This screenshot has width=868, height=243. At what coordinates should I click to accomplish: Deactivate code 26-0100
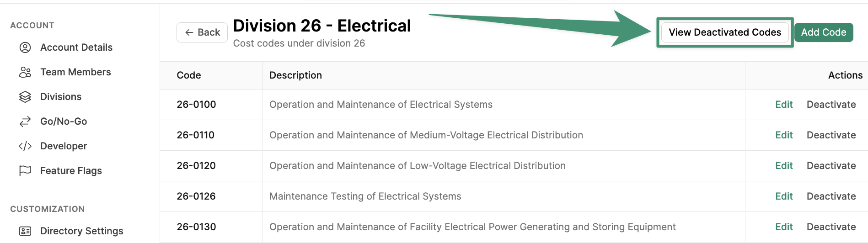click(831, 105)
